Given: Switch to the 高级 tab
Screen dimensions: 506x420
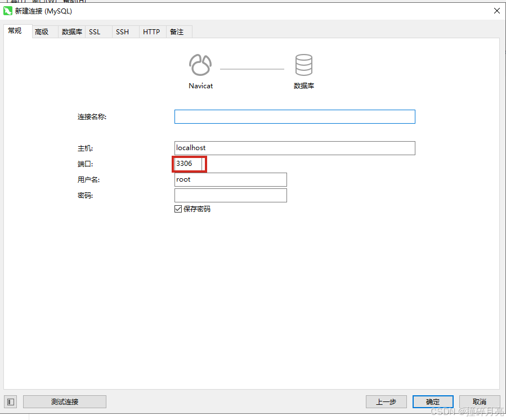Looking at the screenshot, I should click(x=42, y=31).
